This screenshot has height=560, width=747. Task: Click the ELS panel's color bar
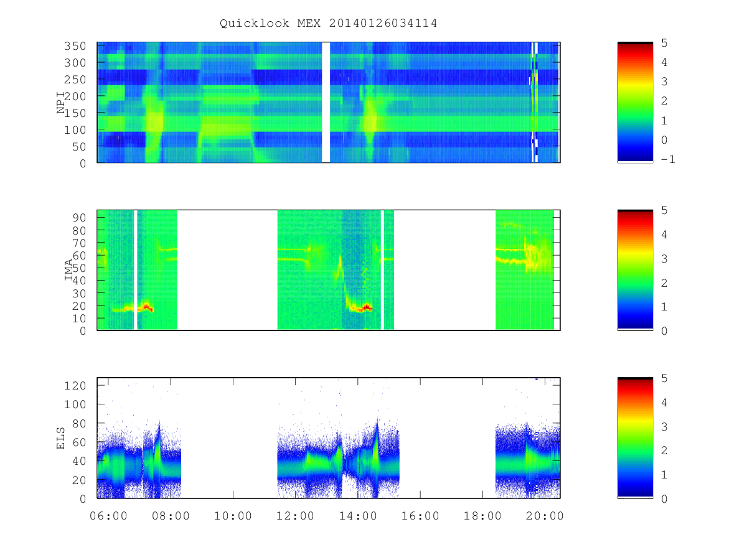(635, 437)
